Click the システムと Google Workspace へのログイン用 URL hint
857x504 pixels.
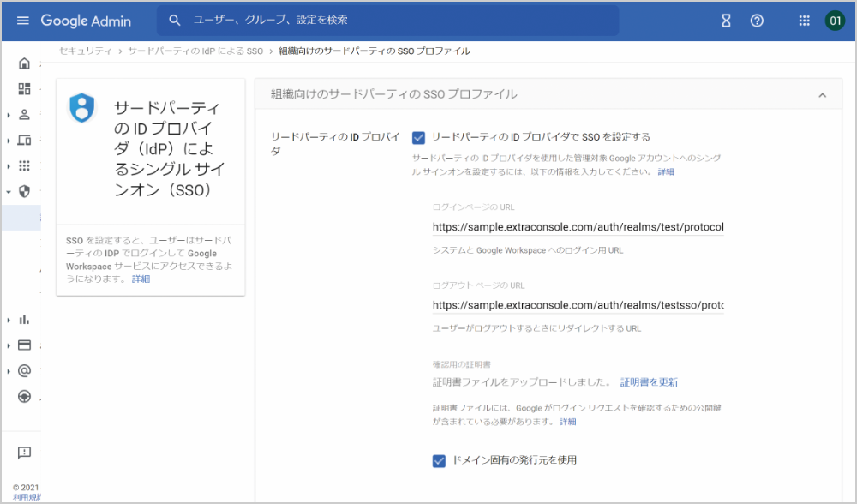coord(527,250)
